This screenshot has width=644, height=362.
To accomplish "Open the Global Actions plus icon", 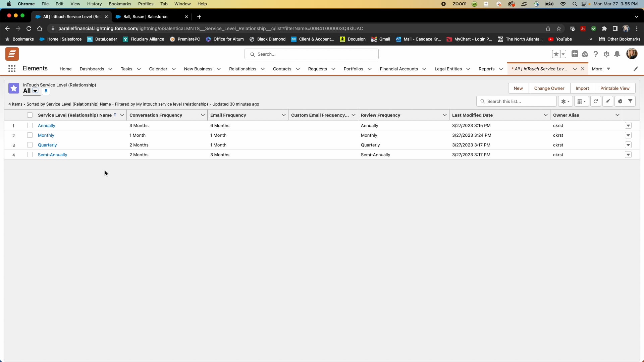I will [x=575, y=54].
